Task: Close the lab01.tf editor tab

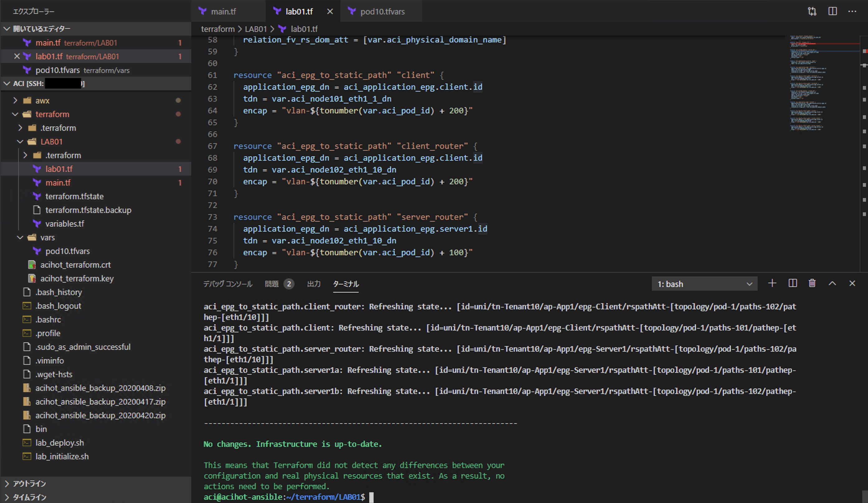Action: (x=330, y=12)
